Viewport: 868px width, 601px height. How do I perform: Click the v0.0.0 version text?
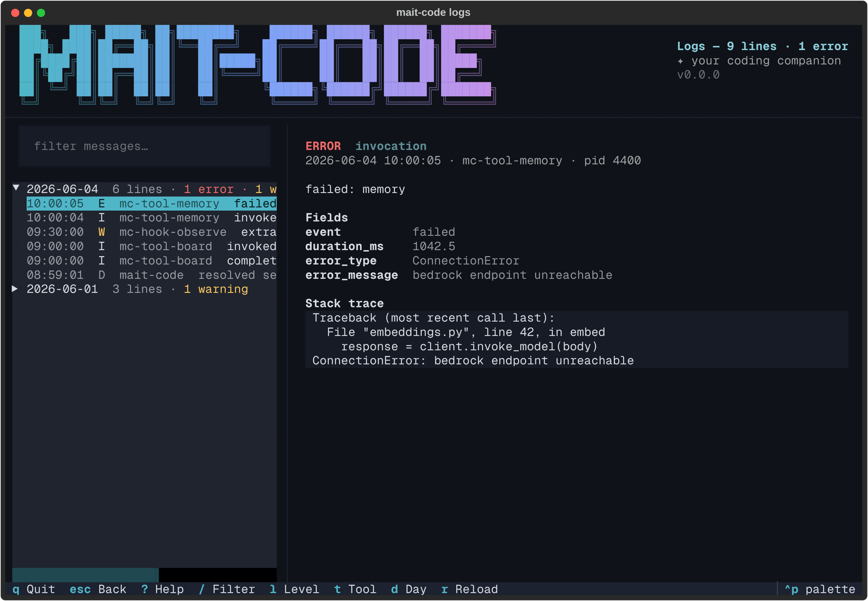(699, 75)
